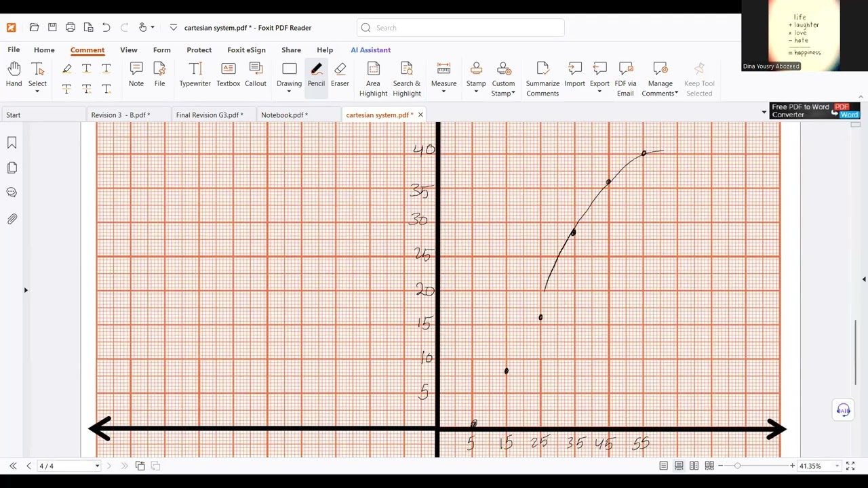This screenshot has height=488, width=868.
Task: Open the Stamp dropdown
Action: click(476, 91)
